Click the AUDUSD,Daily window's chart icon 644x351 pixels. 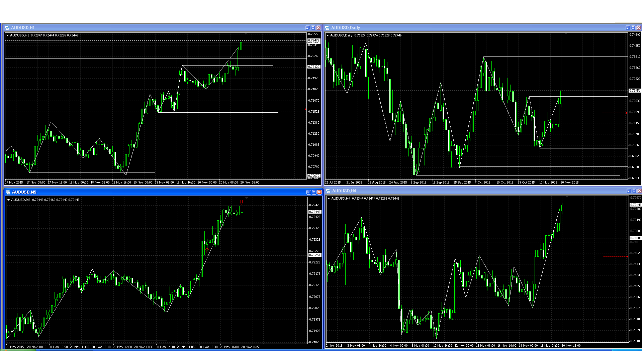pos(327,28)
